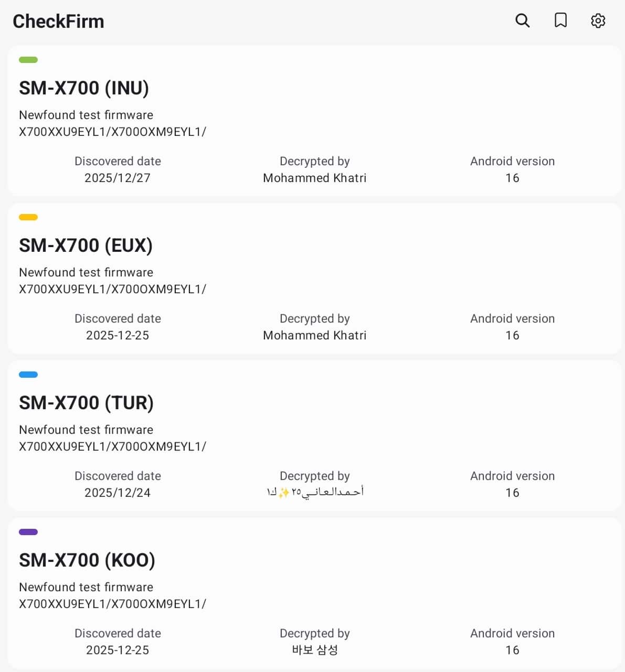The image size is (625, 672).
Task: Open the SM-X700 (EUX) firmware title
Action: tap(86, 246)
